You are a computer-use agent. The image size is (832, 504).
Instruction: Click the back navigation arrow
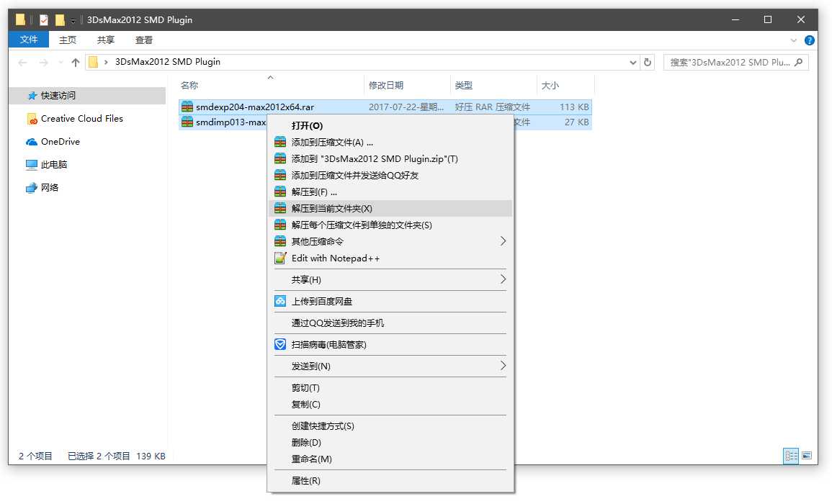pos(22,63)
